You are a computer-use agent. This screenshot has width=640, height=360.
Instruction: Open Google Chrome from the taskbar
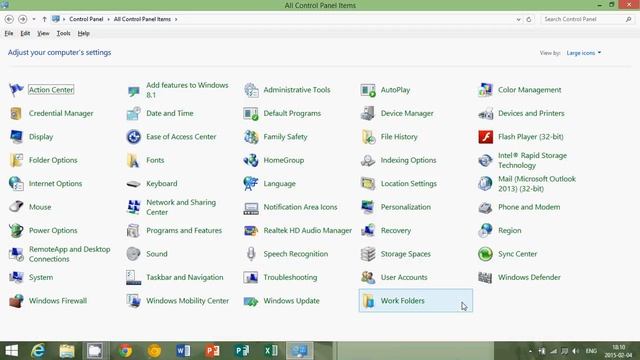point(125,351)
